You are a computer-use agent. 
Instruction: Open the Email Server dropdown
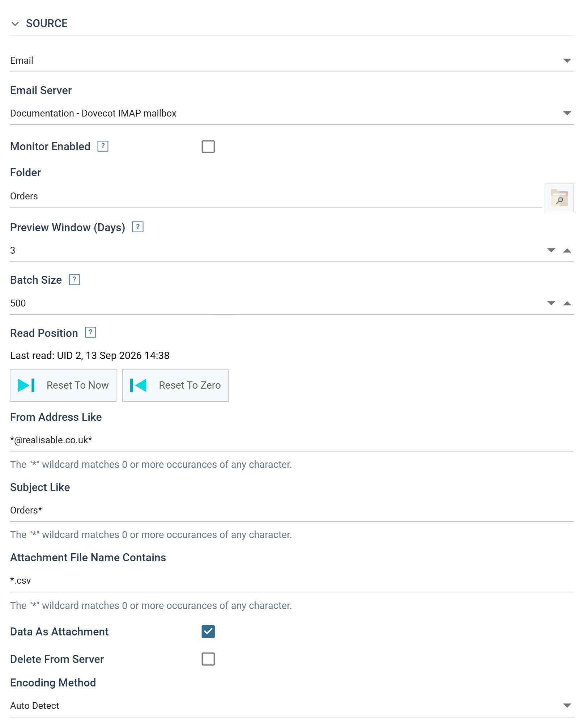[292, 113]
